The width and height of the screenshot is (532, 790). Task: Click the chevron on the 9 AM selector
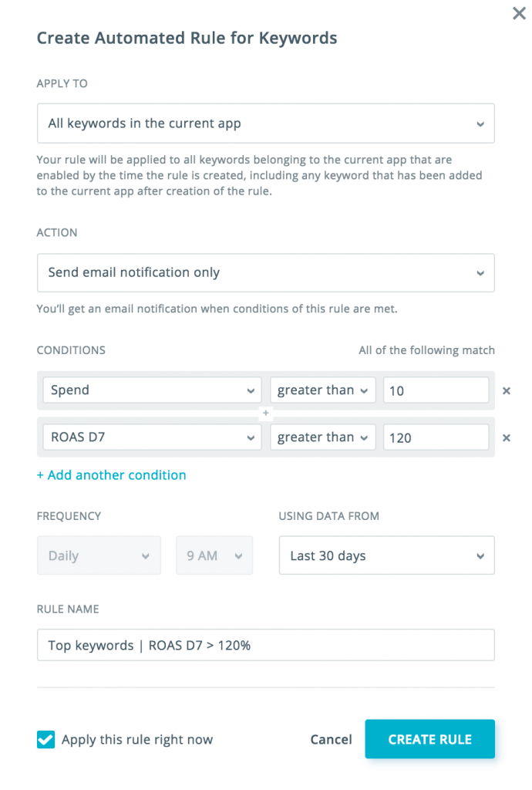click(240, 555)
